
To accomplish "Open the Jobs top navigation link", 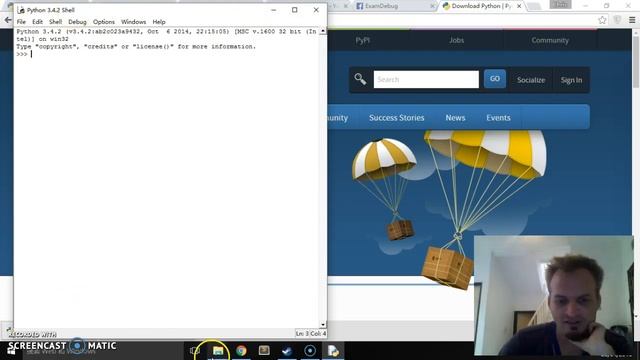I will click(456, 40).
